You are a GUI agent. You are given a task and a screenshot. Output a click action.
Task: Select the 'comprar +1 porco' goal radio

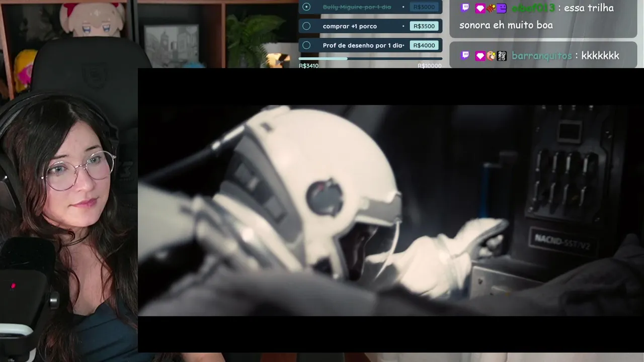click(x=306, y=26)
